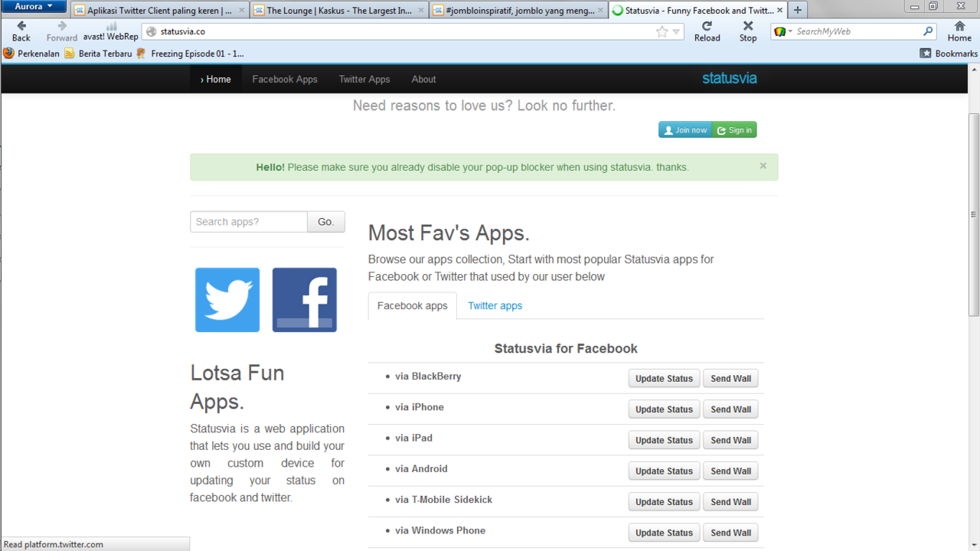Click the Forward navigation arrow
980x551 pixels.
[x=62, y=31]
